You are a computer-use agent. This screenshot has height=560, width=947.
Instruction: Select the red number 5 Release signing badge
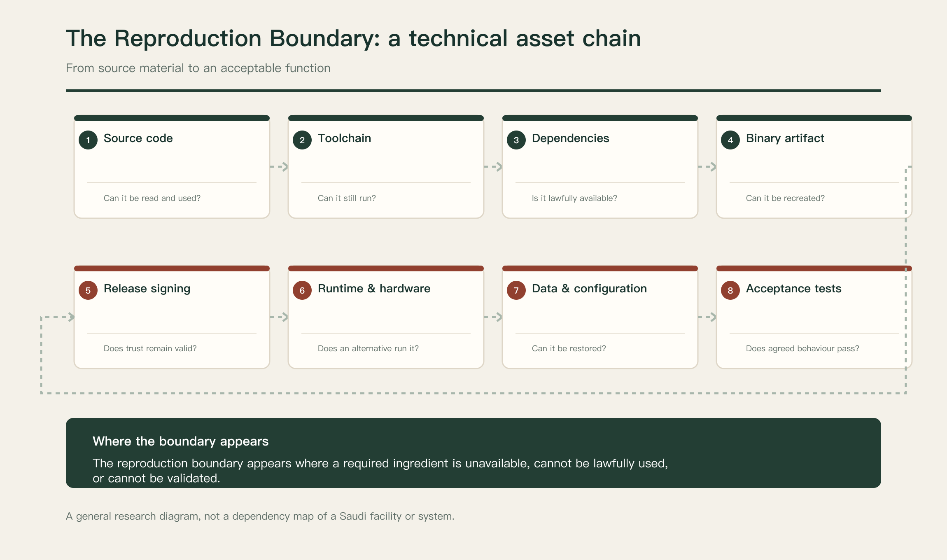pos(88,290)
